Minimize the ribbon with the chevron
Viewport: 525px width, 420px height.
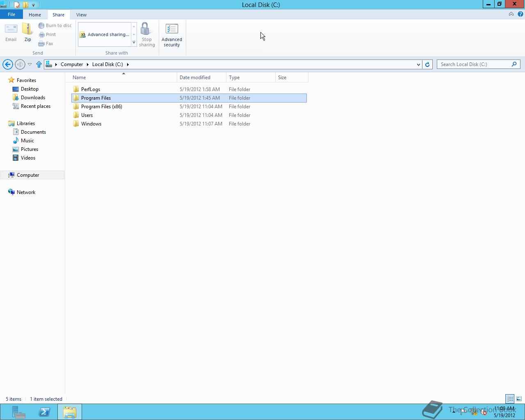click(x=511, y=14)
